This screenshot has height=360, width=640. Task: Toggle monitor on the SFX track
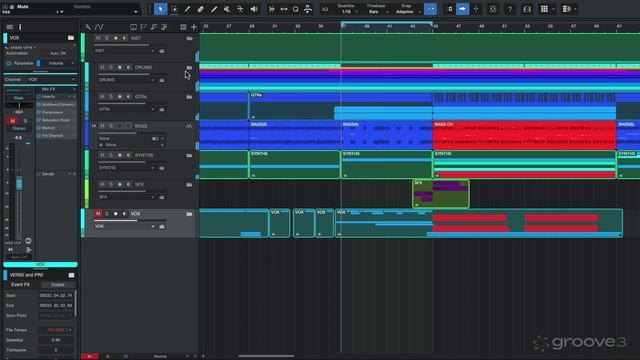pos(129,184)
